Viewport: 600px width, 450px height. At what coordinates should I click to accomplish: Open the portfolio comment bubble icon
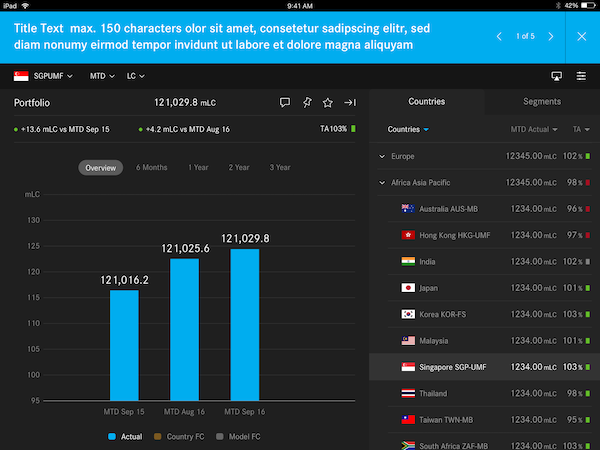click(285, 102)
